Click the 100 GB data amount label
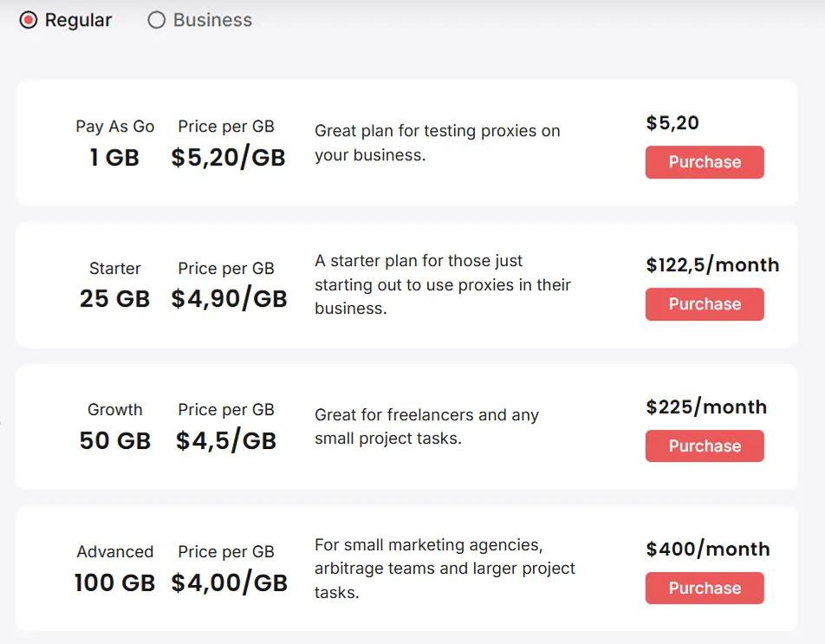The height and width of the screenshot is (644, 825). tap(114, 582)
